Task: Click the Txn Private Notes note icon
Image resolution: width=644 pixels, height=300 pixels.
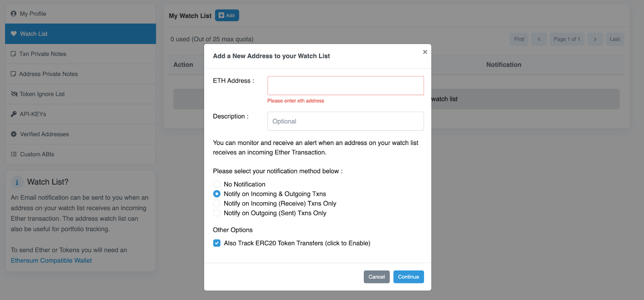Action: pyautogui.click(x=13, y=54)
